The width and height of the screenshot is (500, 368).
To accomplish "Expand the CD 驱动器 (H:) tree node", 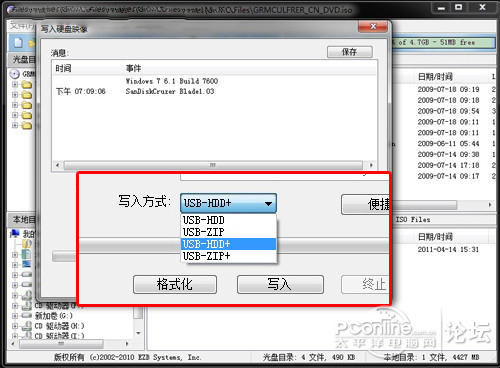I will point(15,326).
